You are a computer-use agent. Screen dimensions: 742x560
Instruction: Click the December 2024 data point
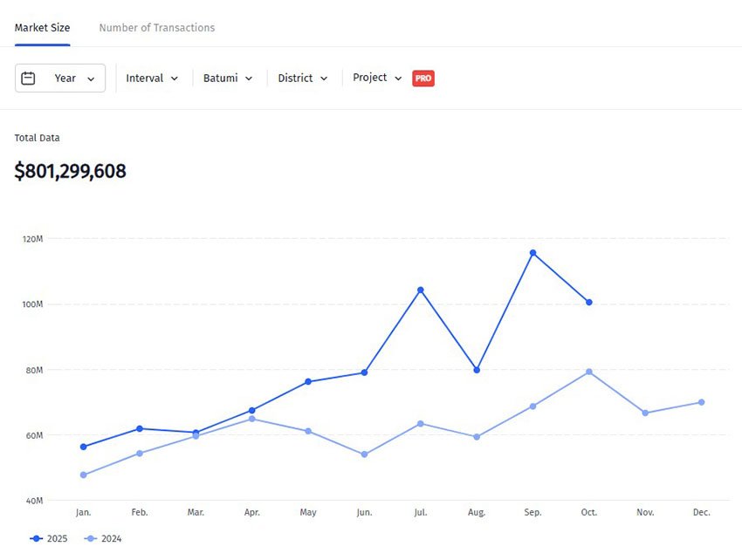[x=701, y=402]
